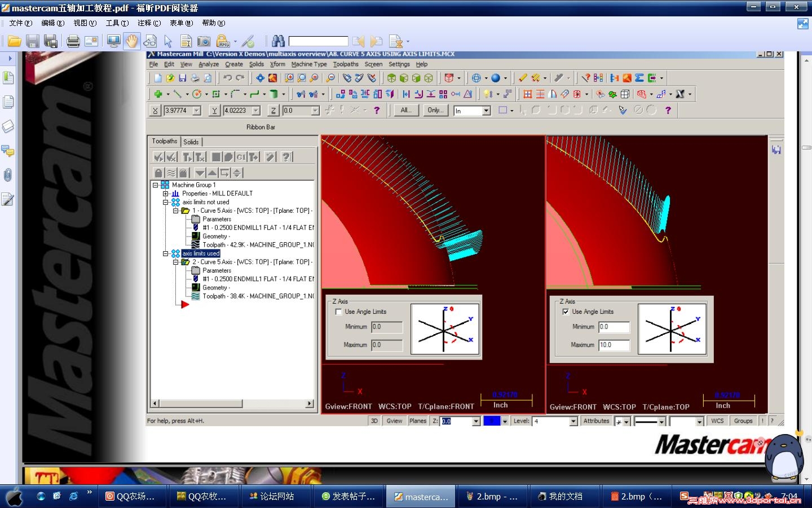Open the Comments panel in sidebar

8,151
